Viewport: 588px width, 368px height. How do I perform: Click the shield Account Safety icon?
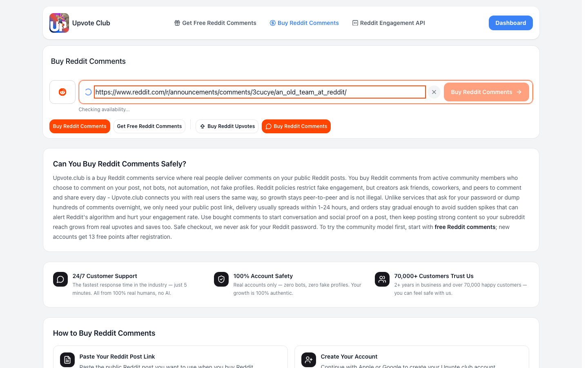click(221, 279)
